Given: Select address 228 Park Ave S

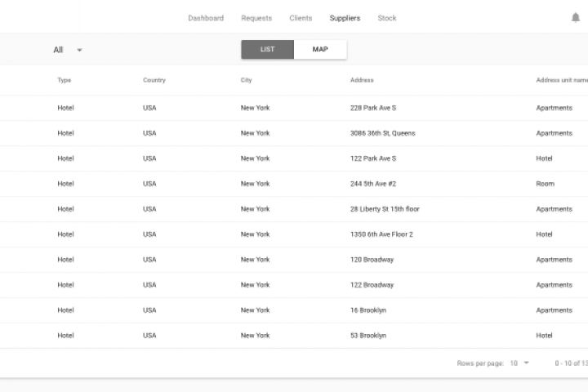Looking at the screenshot, I should pyautogui.click(x=373, y=108).
